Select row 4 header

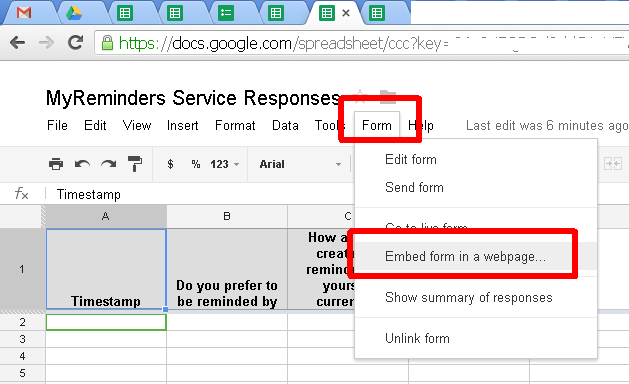point(22,356)
